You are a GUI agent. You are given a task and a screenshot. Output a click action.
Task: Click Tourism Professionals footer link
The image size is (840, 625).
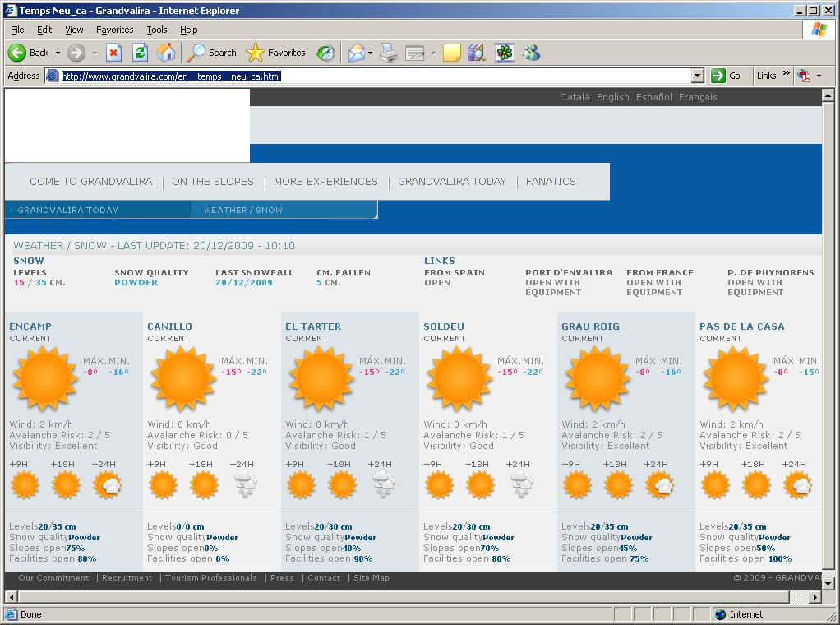(211, 578)
